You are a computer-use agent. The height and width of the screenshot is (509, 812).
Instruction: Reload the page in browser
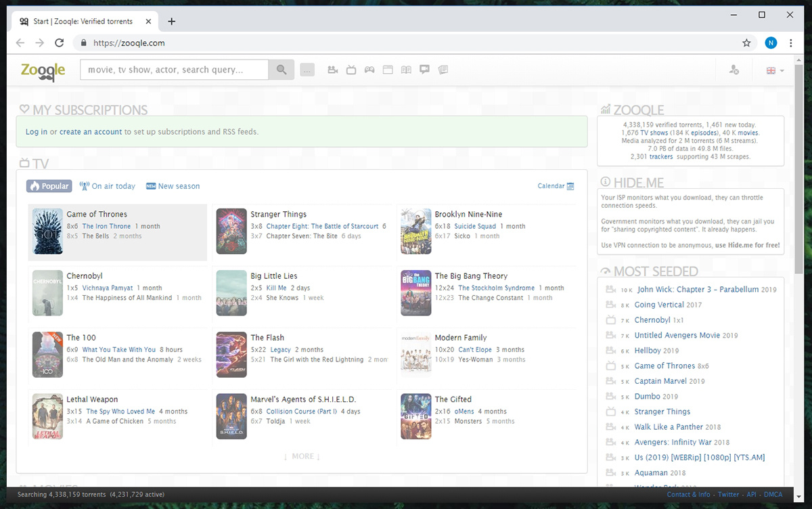tap(59, 43)
